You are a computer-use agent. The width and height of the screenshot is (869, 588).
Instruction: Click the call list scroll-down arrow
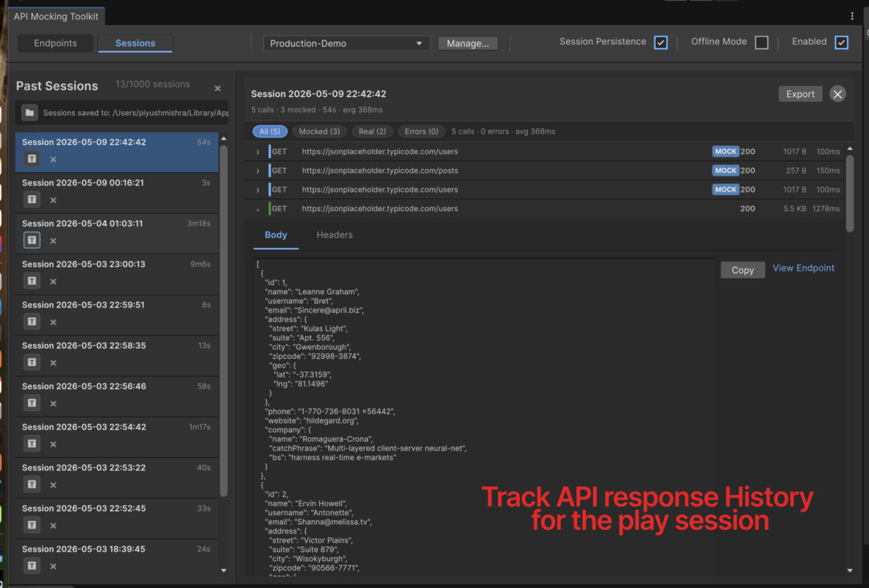click(850, 570)
